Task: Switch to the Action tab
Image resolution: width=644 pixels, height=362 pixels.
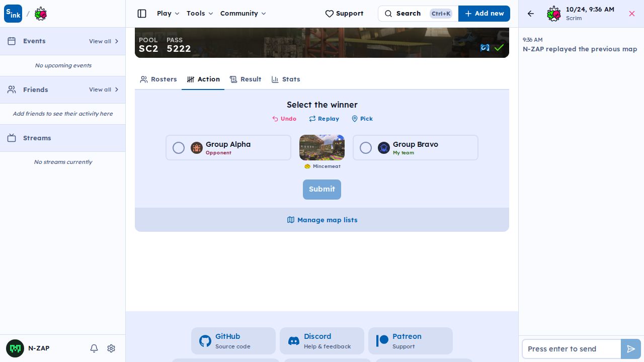Action: pos(203,79)
